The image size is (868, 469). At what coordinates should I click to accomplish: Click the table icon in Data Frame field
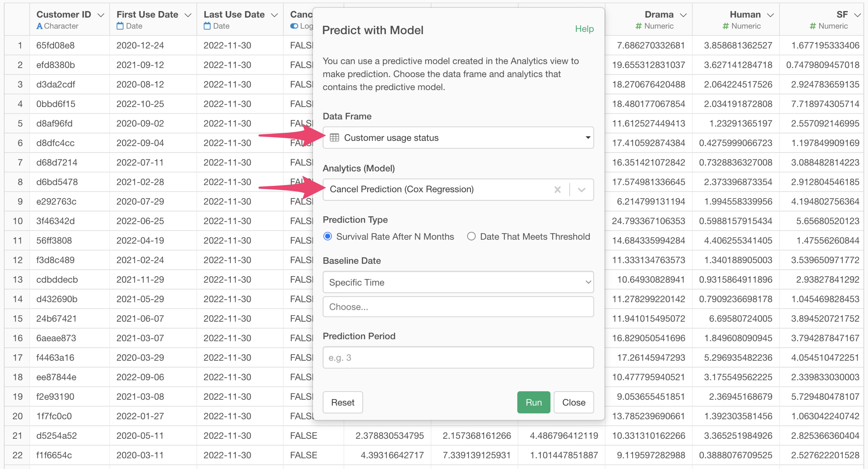click(x=334, y=137)
